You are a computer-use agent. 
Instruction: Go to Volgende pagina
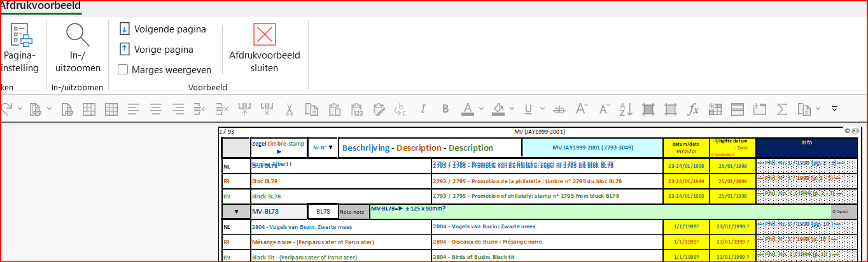pos(162,29)
